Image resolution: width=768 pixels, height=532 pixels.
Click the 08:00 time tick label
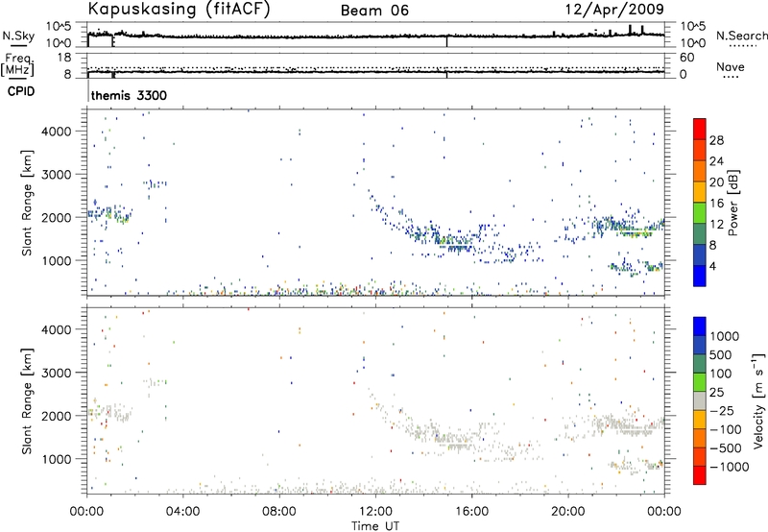click(279, 512)
